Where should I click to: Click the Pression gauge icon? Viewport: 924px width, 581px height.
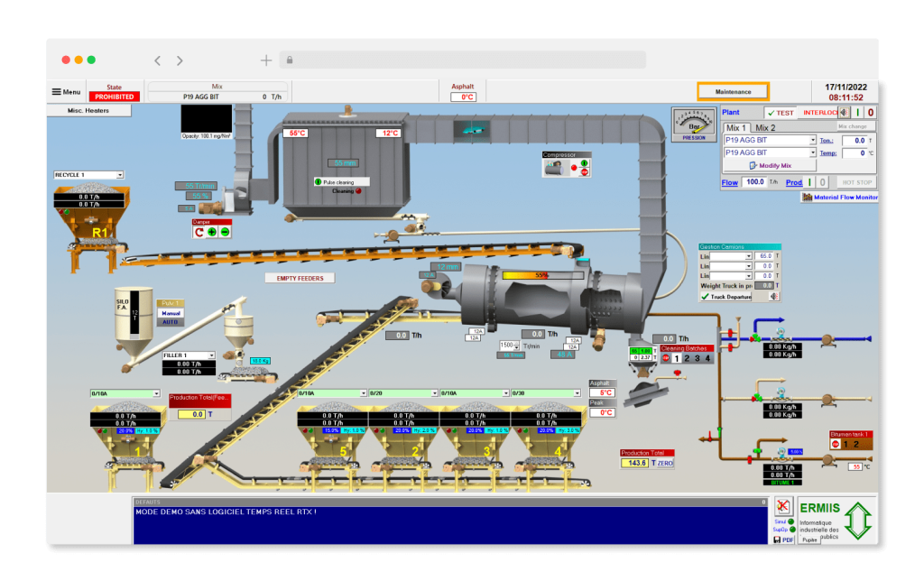693,124
